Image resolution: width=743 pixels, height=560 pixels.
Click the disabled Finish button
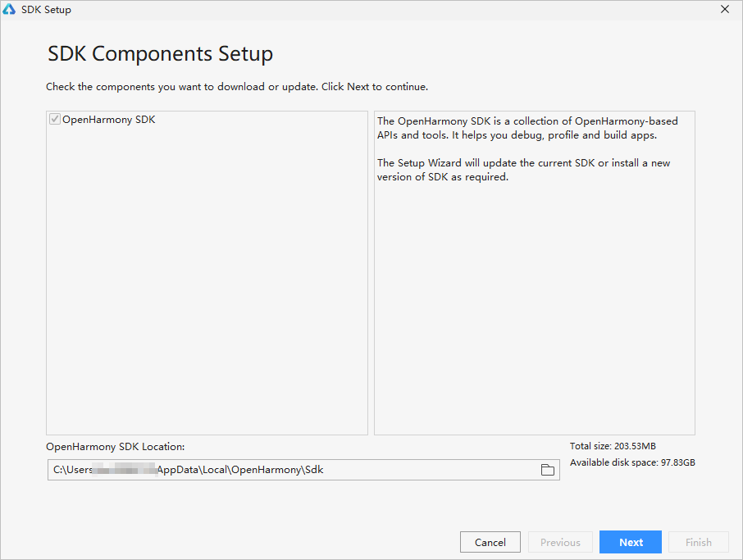pos(699,542)
